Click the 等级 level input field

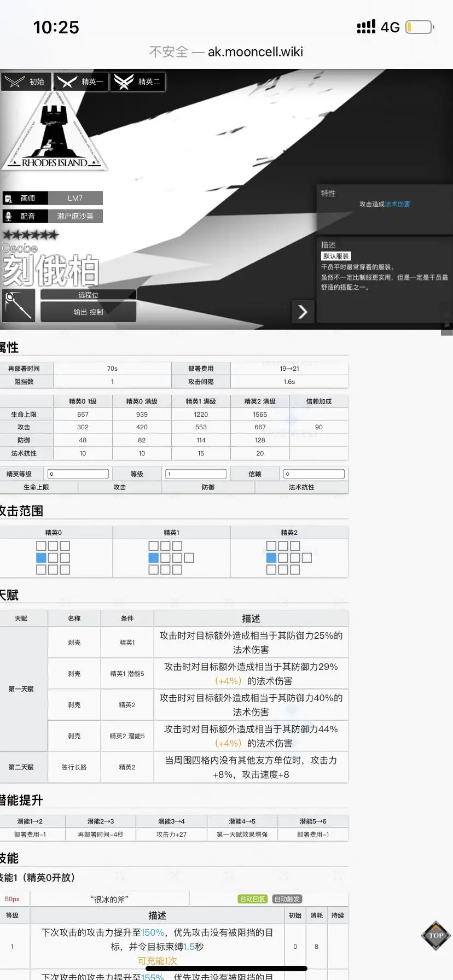click(x=196, y=474)
